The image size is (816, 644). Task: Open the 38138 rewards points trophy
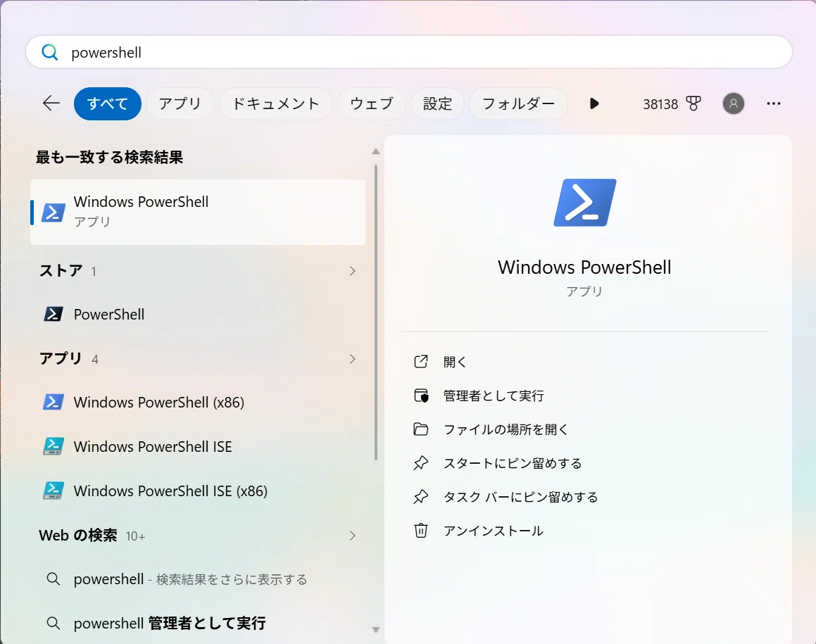[x=672, y=104]
